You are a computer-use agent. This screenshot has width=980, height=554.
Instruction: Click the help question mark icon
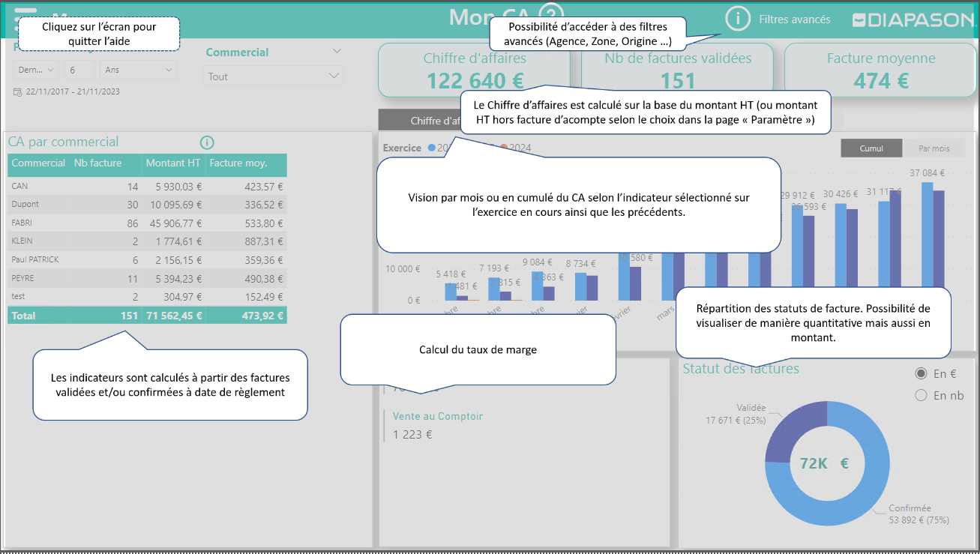pos(551,16)
